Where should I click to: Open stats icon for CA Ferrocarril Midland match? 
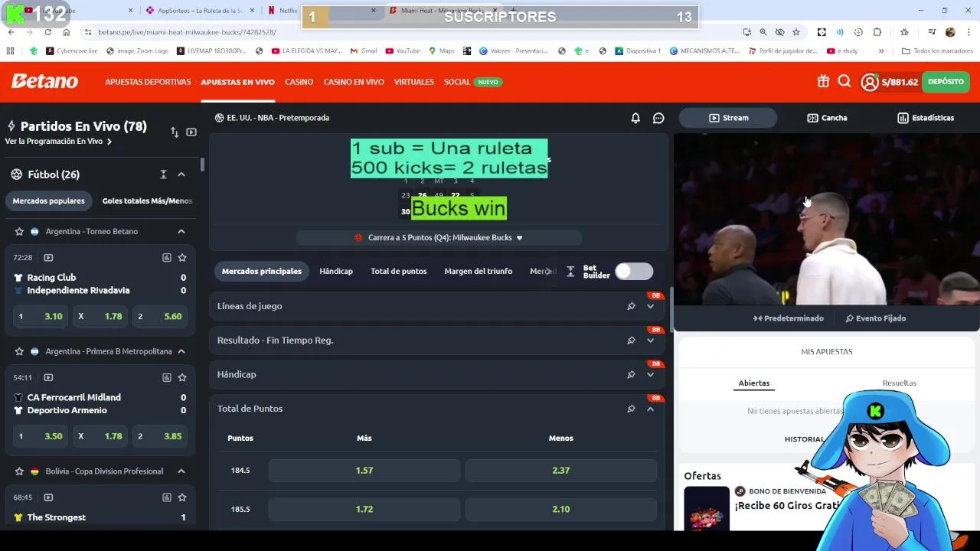click(x=167, y=377)
